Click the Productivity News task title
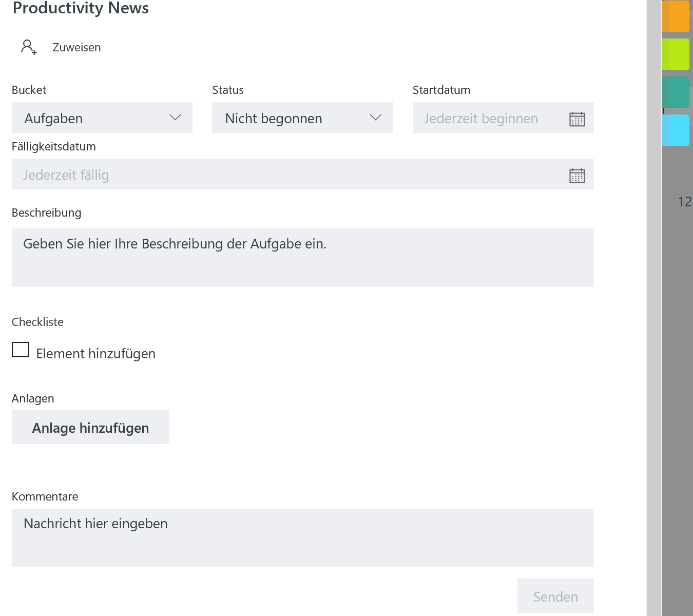 coord(81,8)
